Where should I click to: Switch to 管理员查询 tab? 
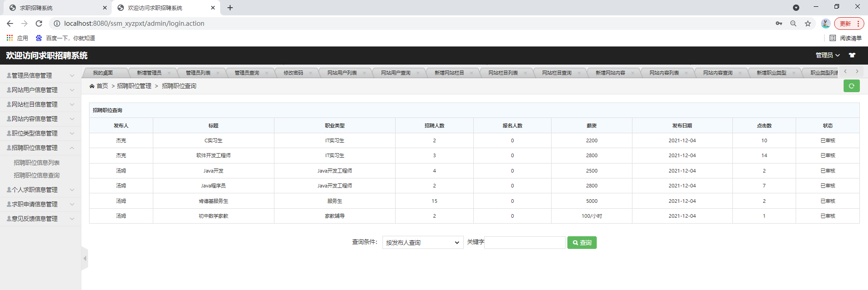247,73
